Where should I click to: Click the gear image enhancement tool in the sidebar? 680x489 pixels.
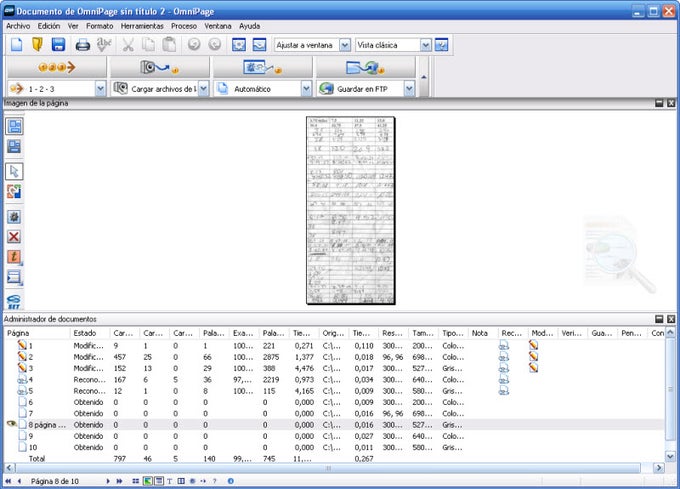pos(14,216)
